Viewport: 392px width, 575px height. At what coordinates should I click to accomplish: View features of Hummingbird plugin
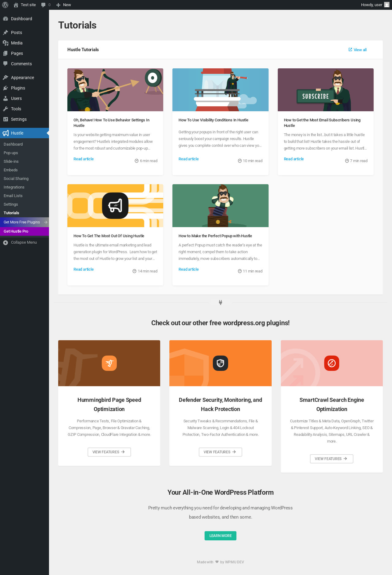[109, 452]
